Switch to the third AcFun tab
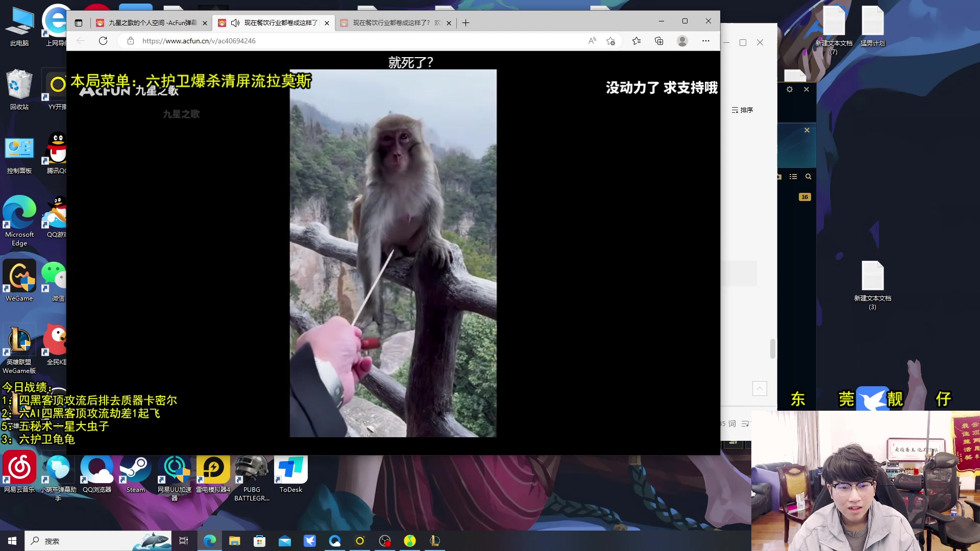980x551 pixels. click(392, 23)
